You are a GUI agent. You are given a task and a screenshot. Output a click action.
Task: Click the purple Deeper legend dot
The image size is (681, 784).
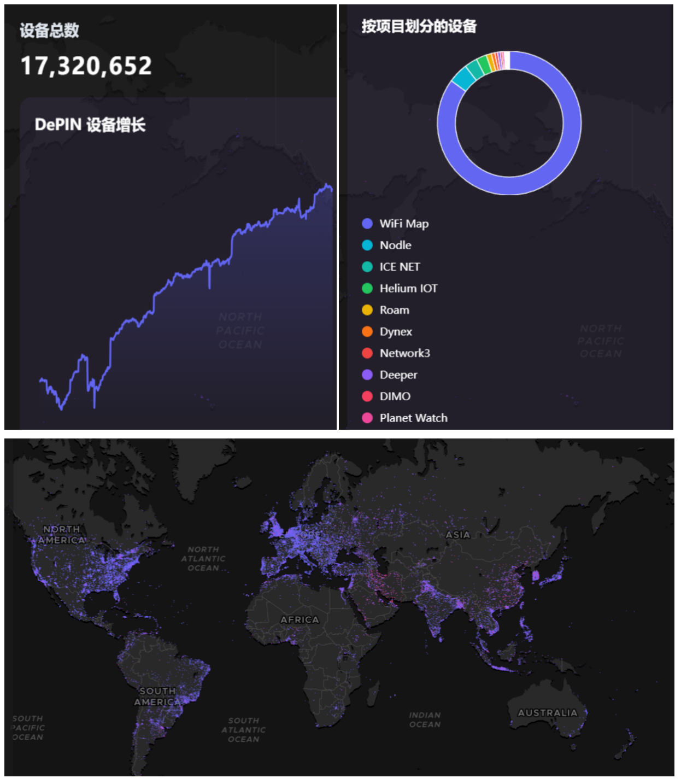click(367, 375)
